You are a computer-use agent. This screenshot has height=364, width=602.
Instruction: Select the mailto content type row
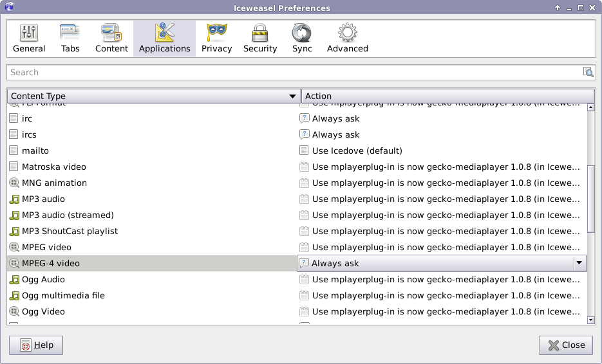[297, 150]
